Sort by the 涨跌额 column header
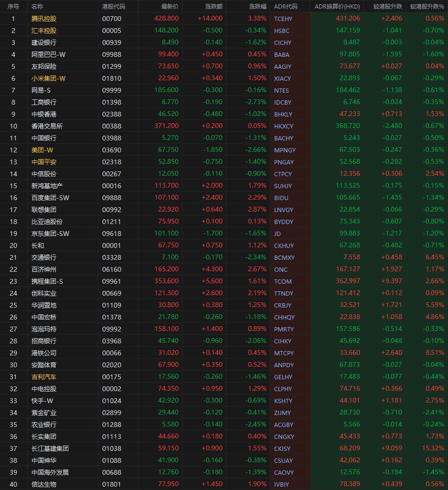The image size is (448, 490). pyautogui.click(x=214, y=6)
